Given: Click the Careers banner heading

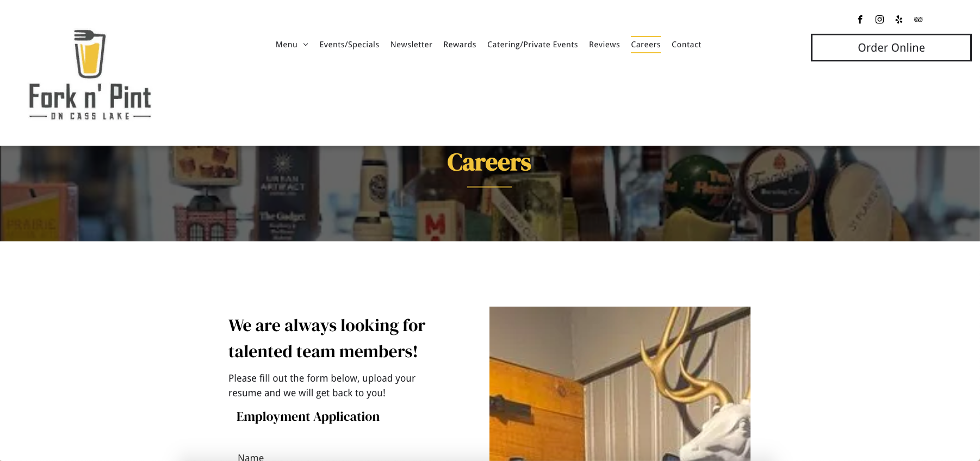Looking at the screenshot, I should tap(489, 162).
